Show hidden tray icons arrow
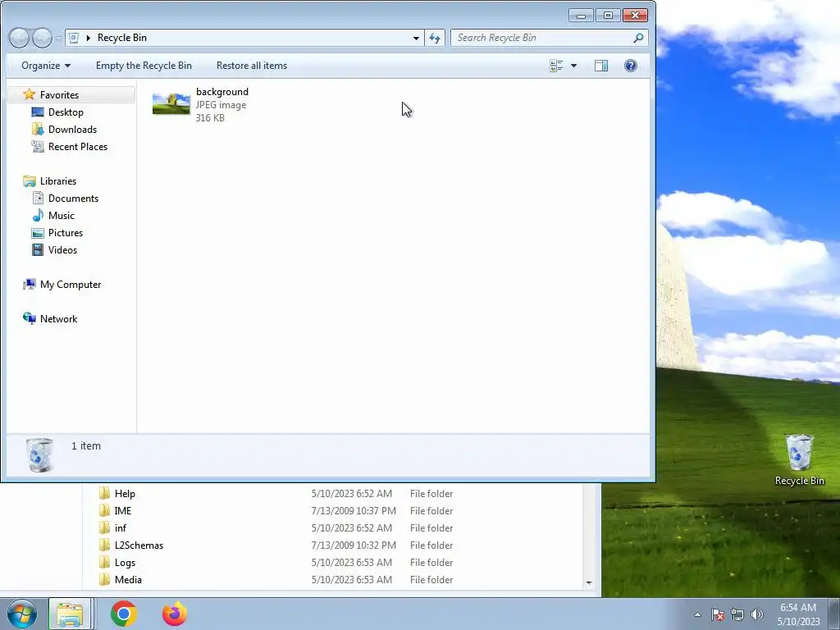This screenshot has height=630, width=840. point(697,614)
